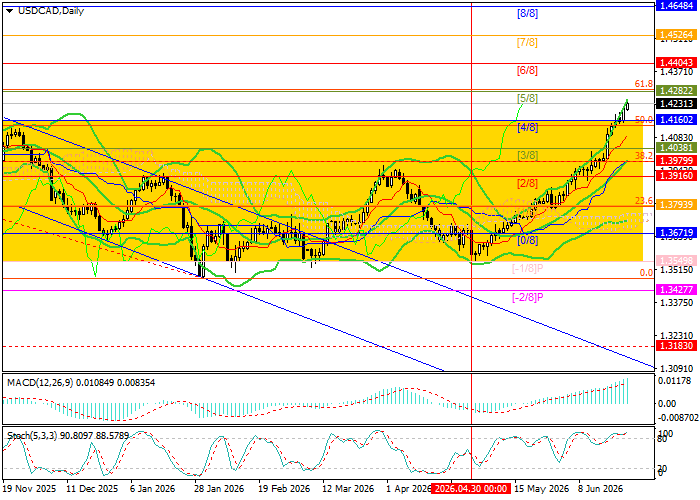The image size is (700, 500).
Task: Click the 15 May 2026 date label
Action: pyautogui.click(x=542, y=488)
